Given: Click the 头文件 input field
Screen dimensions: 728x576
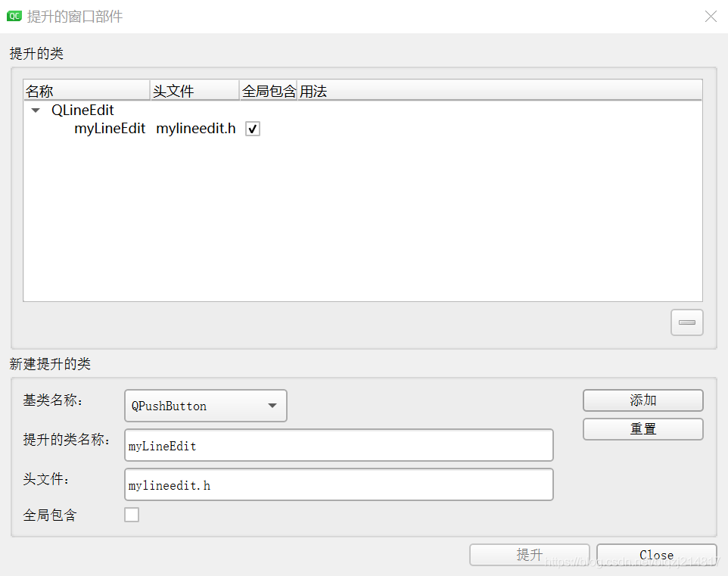Looking at the screenshot, I should 339,484.
